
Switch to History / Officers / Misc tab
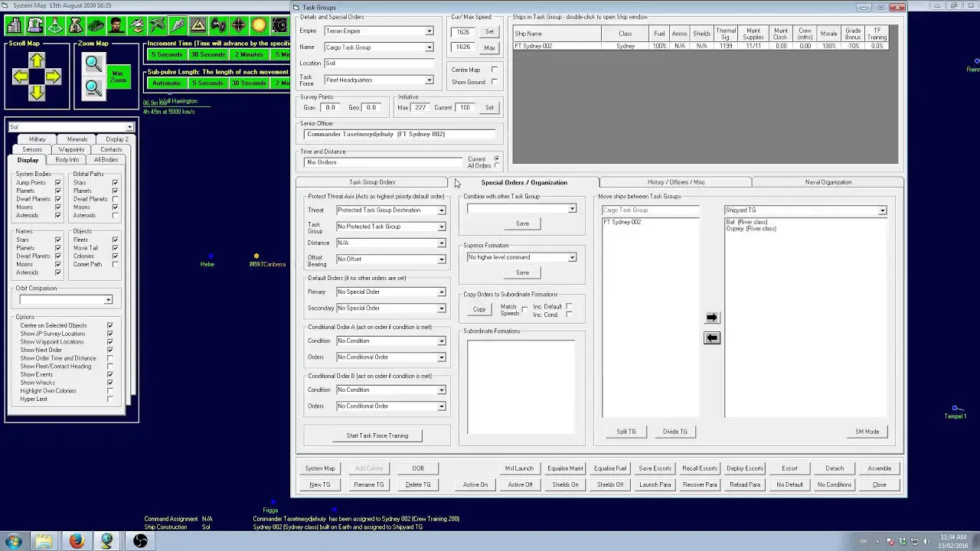click(x=676, y=182)
